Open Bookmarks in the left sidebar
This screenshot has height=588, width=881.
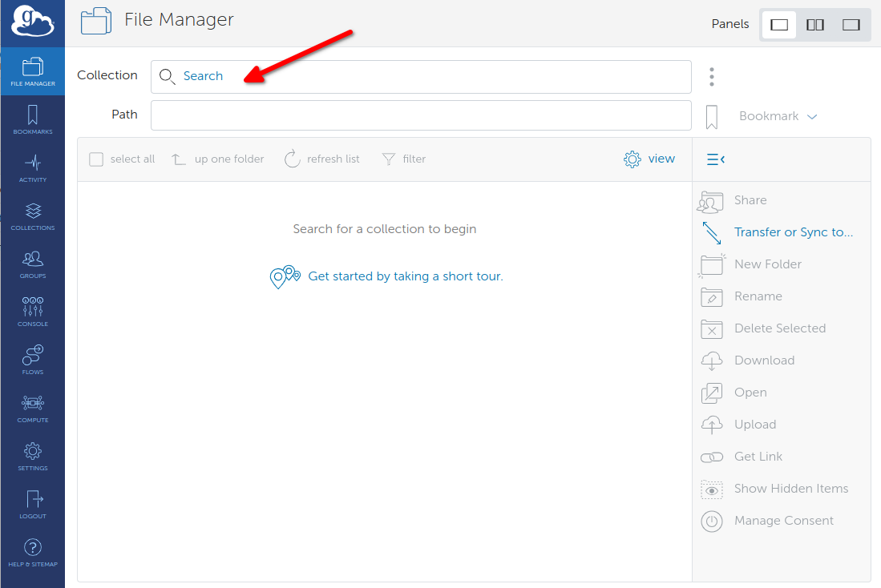point(33,119)
